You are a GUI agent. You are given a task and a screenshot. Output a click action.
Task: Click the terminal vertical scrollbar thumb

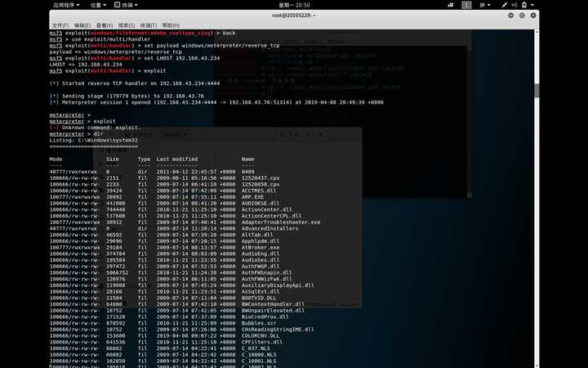[537, 91]
